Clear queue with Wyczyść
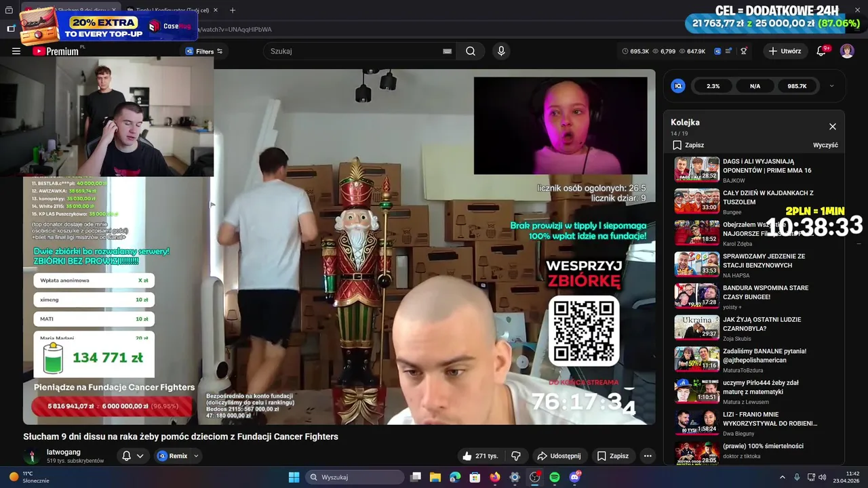 (x=825, y=145)
